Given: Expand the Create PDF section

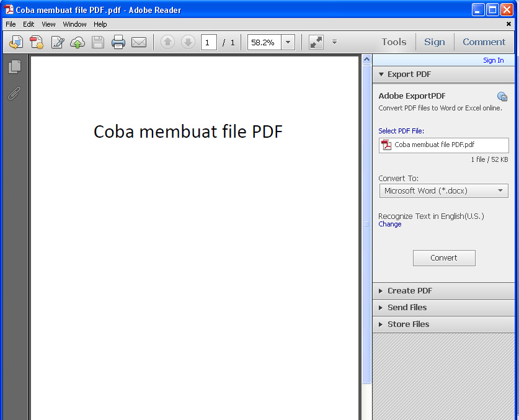Looking at the screenshot, I should click(x=443, y=291).
